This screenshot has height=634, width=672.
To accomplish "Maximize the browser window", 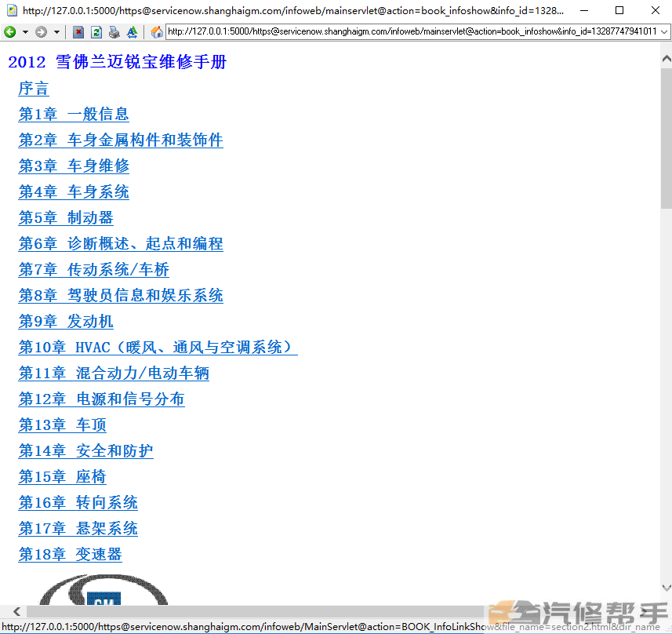I will (619, 10).
